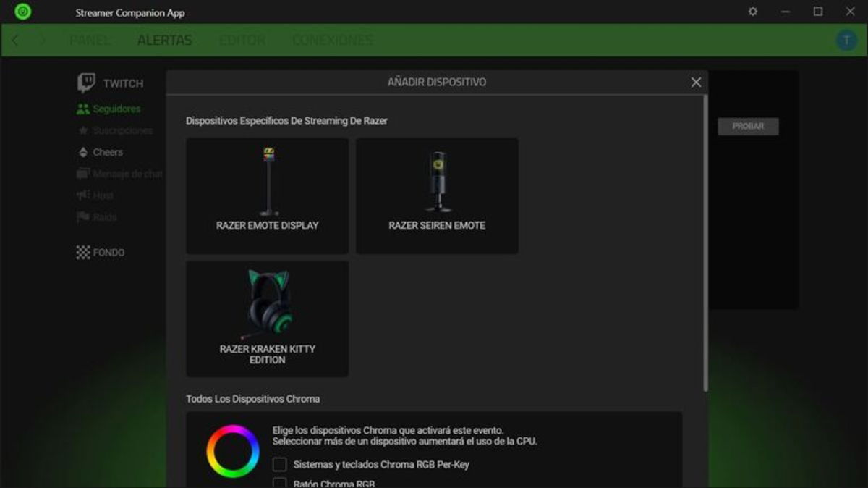
Task: Select the Host icon
Action: tap(83, 195)
